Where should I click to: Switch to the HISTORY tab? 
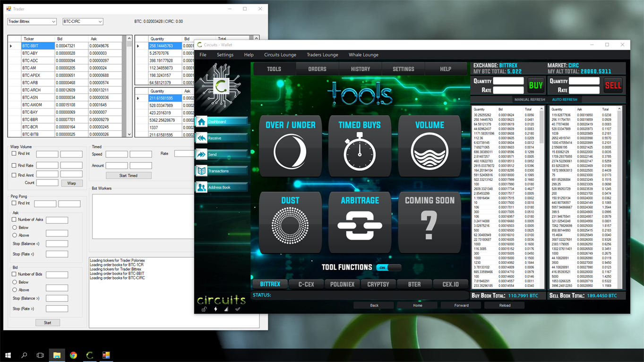361,69
